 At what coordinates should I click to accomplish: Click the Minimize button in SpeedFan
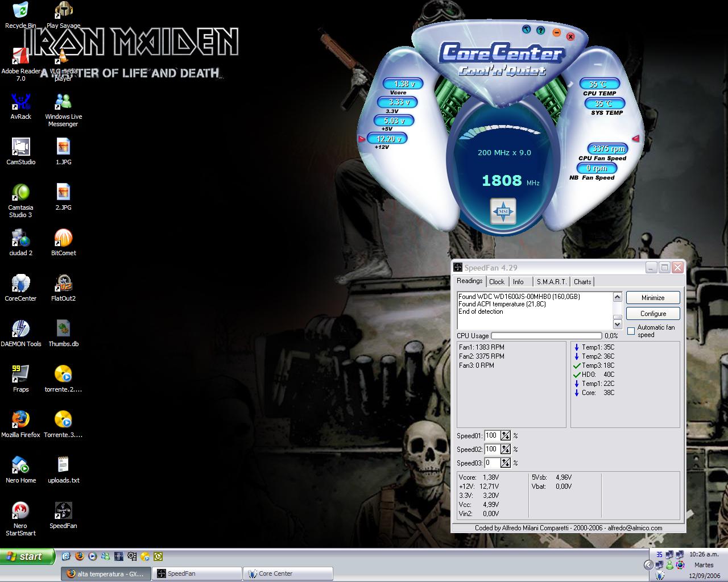pyautogui.click(x=653, y=297)
